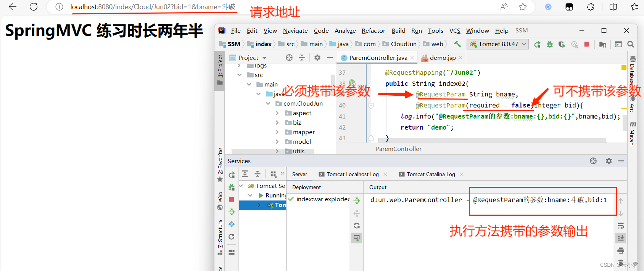The image size is (644, 271).
Task: Open the View menu
Action: [270, 30]
